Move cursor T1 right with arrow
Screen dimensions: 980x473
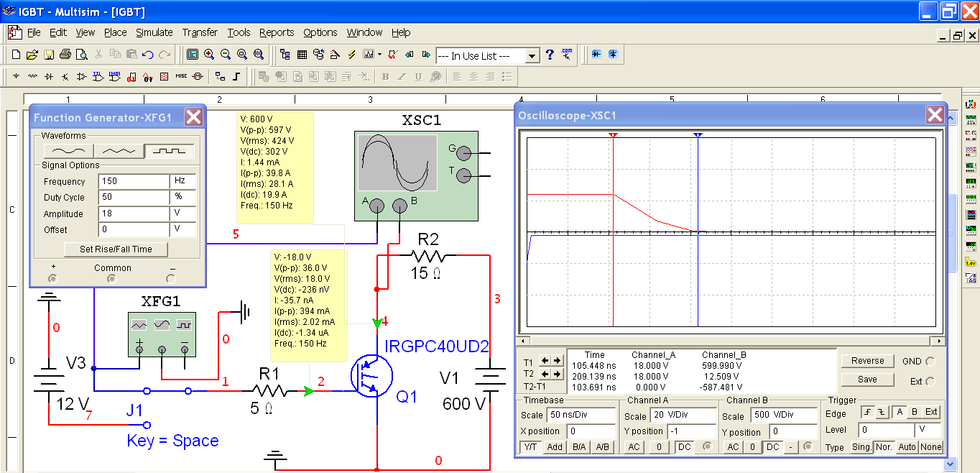(x=558, y=361)
